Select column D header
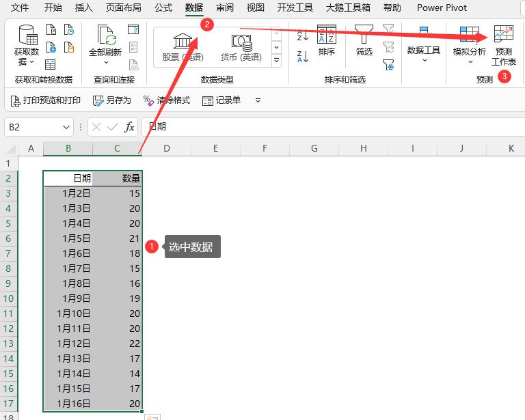This screenshot has width=525, height=420. pos(166,148)
